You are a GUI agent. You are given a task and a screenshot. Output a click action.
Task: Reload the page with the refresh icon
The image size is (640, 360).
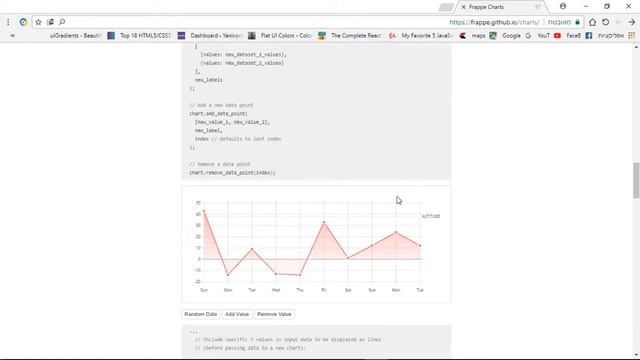605,22
